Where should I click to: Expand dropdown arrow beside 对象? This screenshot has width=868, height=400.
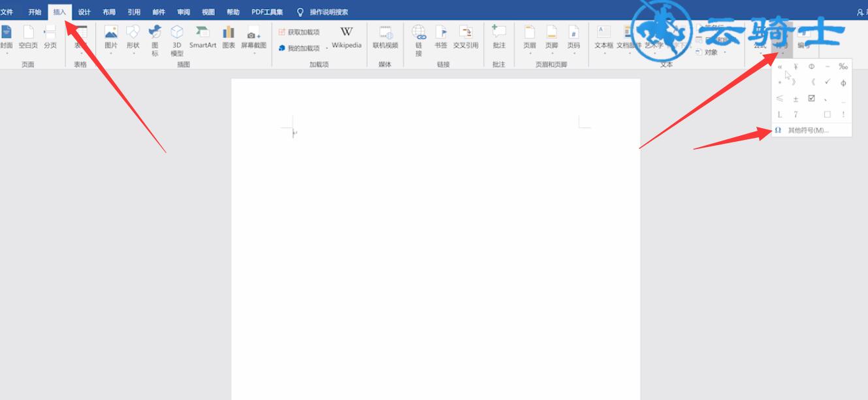725,52
